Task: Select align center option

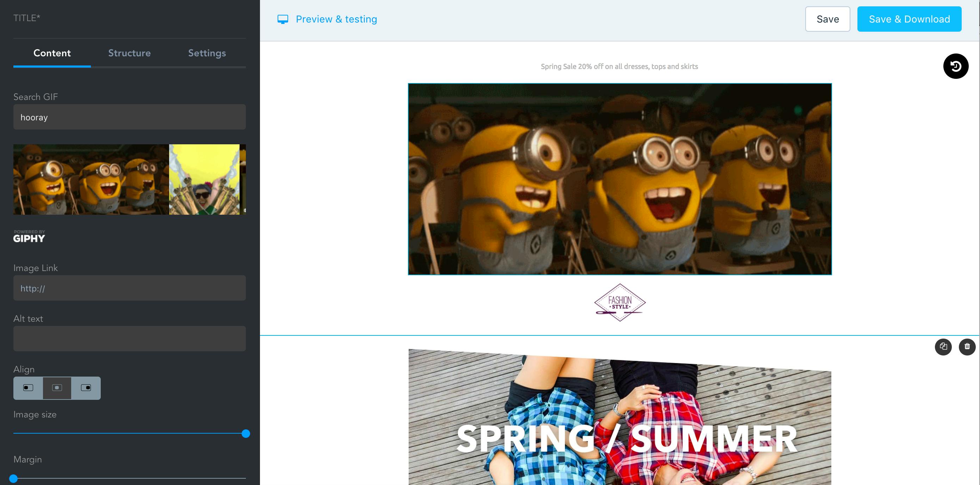Action: 57,388
